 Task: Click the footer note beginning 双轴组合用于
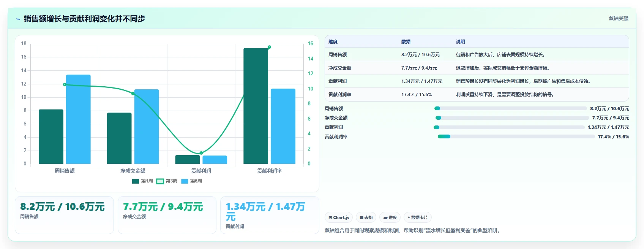coord(412,230)
